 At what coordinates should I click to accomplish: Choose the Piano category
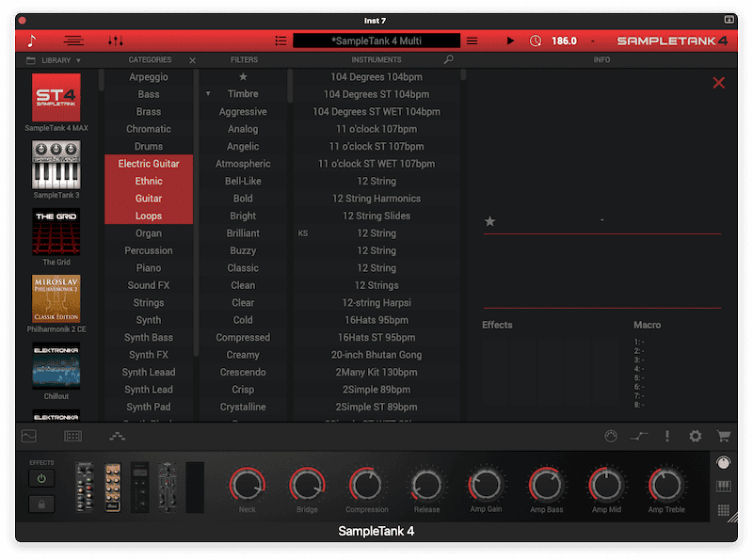coord(149,268)
